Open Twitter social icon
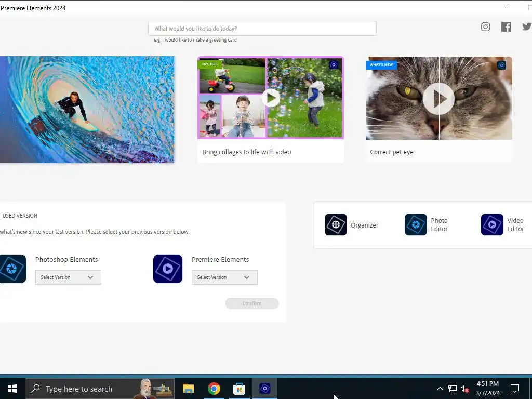 (x=527, y=27)
